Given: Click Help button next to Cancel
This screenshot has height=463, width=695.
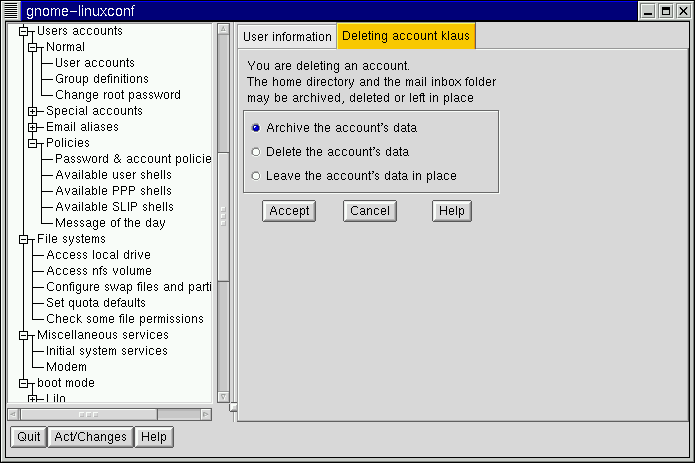Looking at the screenshot, I should [x=451, y=211].
